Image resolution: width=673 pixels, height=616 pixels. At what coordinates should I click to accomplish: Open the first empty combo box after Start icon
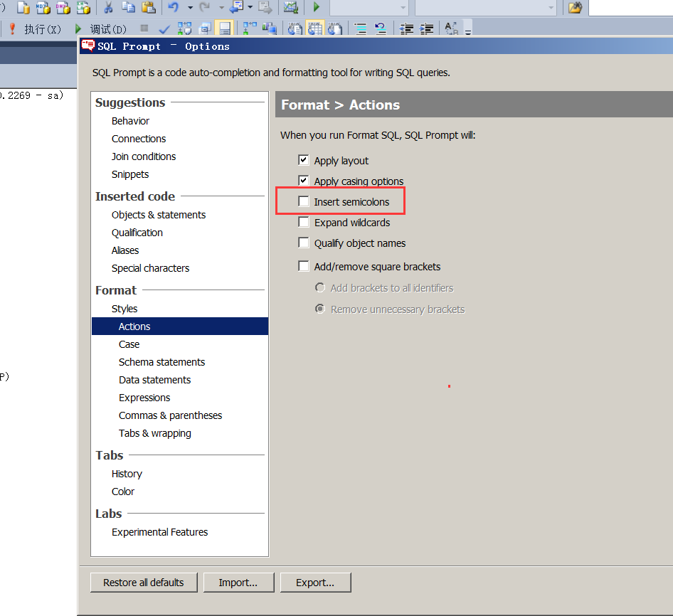(x=369, y=7)
